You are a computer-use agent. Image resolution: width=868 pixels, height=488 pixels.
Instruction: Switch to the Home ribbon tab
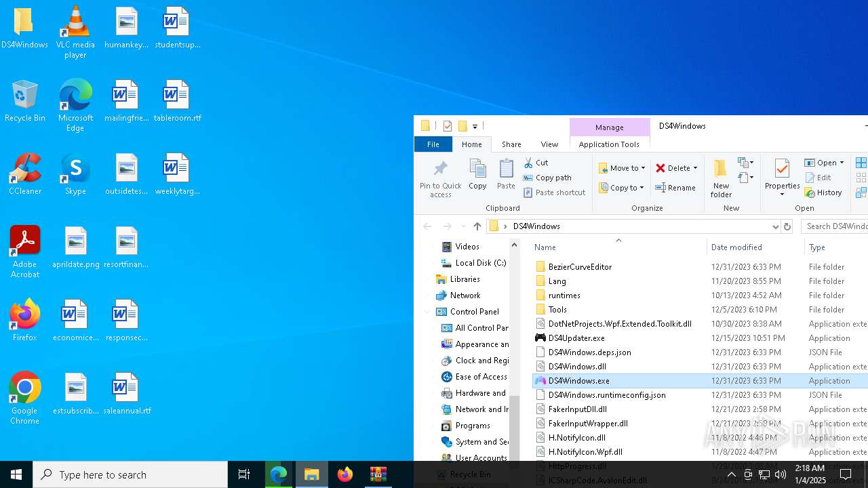[x=471, y=144]
